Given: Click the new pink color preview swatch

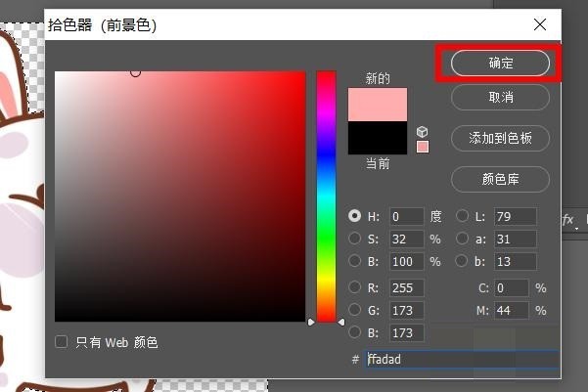Looking at the screenshot, I should (x=377, y=105).
